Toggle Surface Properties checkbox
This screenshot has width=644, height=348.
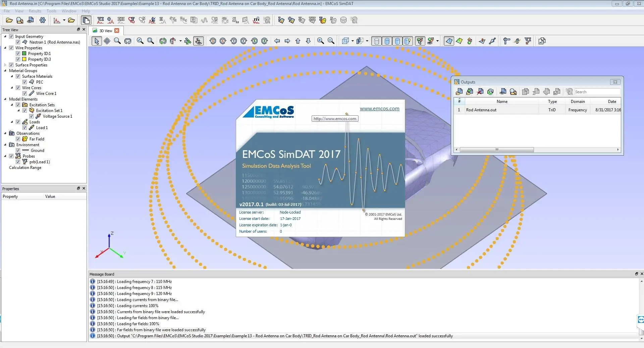pos(11,65)
